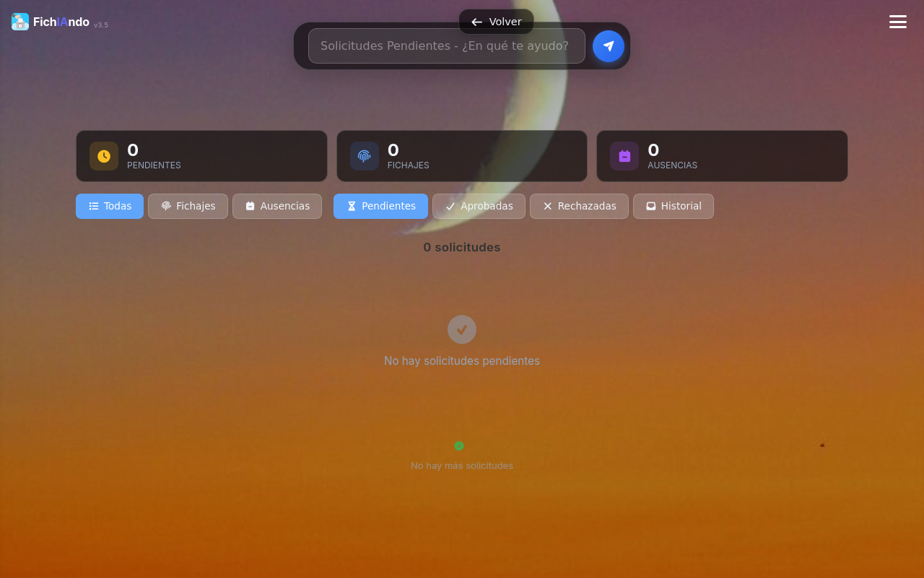The width and height of the screenshot is (924, 578).
Task: Filter requests by Ausencias
Action: (277, 206)
